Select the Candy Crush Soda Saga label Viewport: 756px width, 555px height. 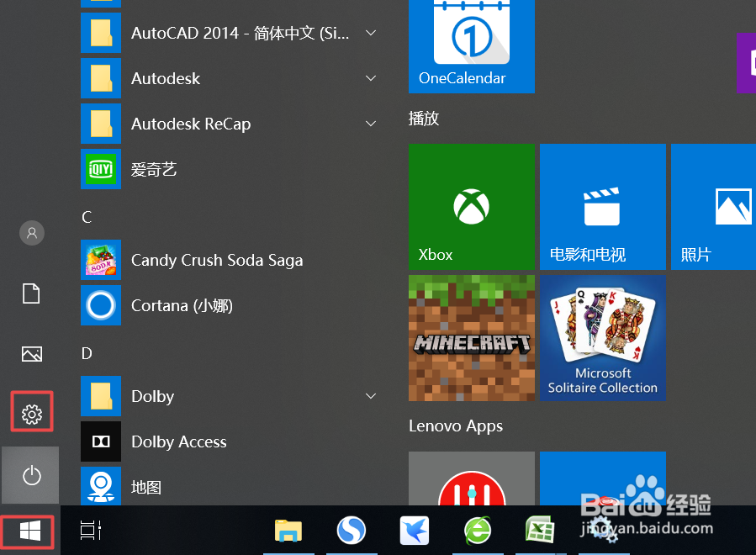coord(217,261)
